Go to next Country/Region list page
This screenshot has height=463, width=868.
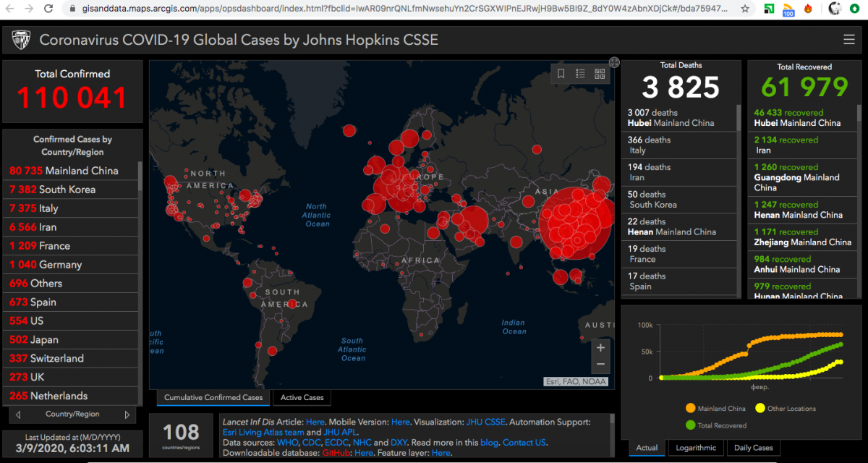pyautogui.click(x=127, y=415)
